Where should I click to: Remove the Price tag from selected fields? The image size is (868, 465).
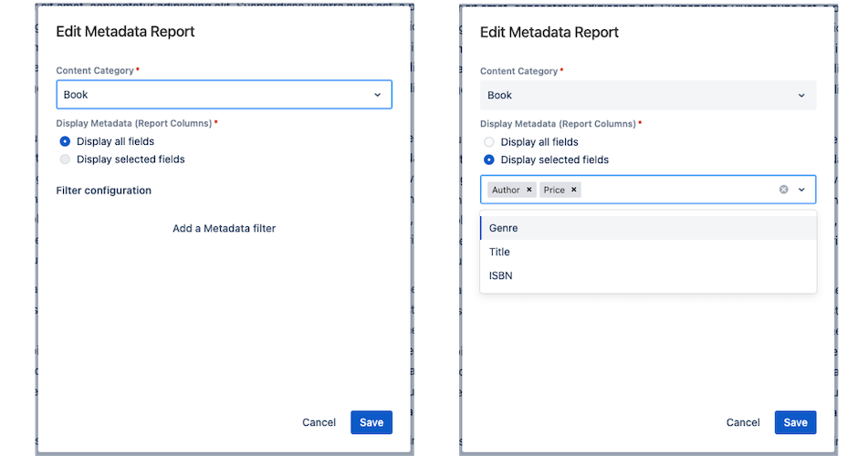(574, 190)
